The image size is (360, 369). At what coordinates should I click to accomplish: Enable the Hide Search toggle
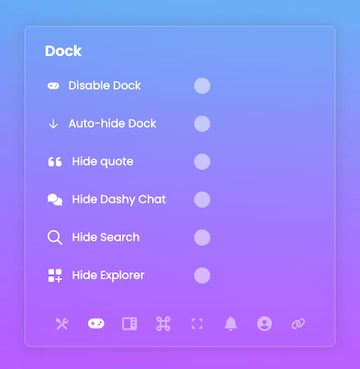[202, 238]
